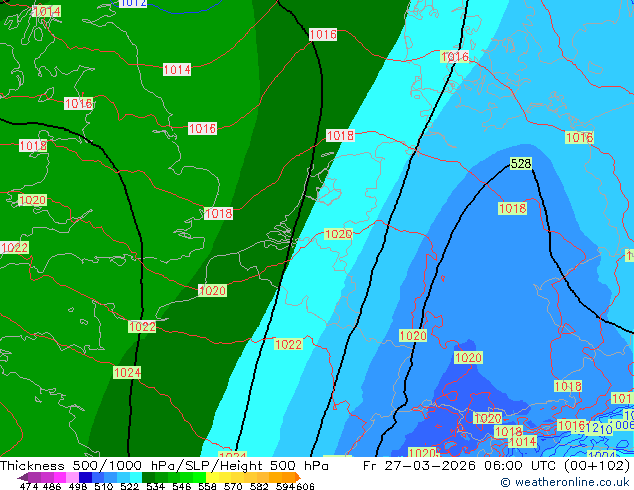Click the '(00+102)' forecast hour text
This screenshot has width=634, height=490.
coord(597,466)
